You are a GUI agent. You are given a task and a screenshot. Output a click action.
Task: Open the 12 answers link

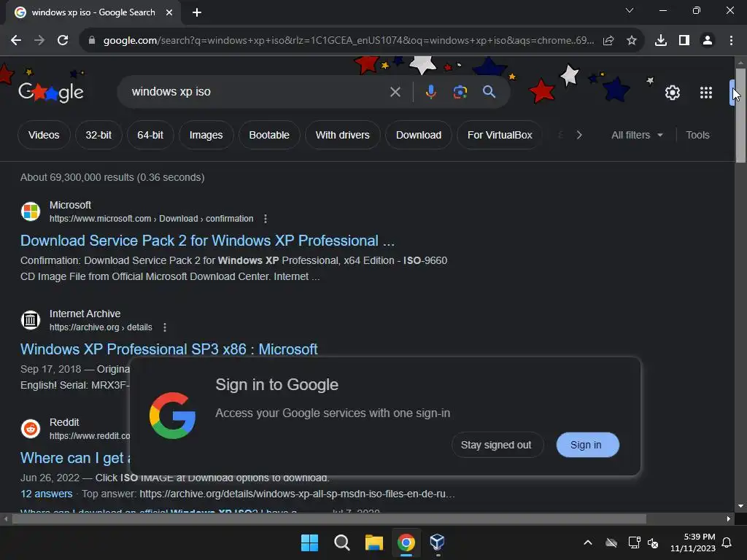coord(46,494)
